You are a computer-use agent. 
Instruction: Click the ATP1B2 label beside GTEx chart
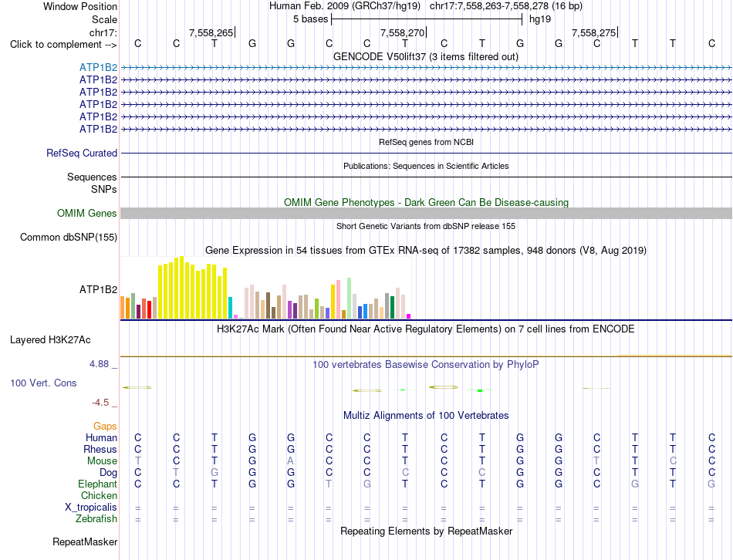98,290
